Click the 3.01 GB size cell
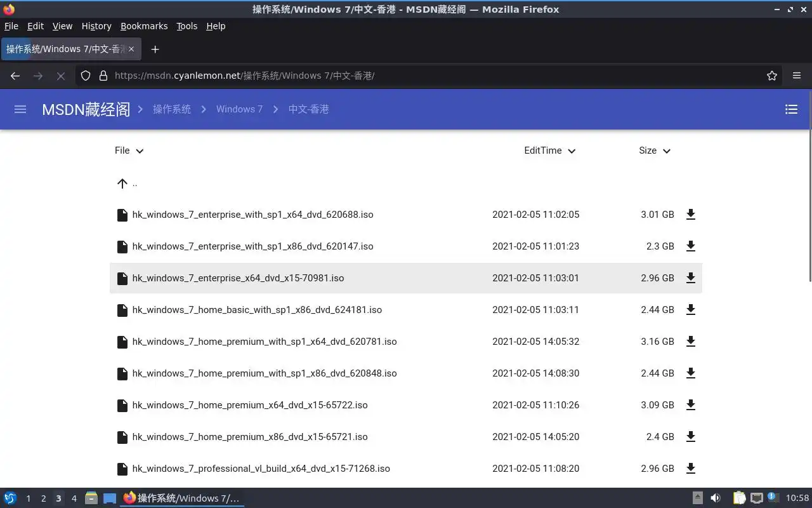This screenshot has height=508, width=812. coord(657,215)
